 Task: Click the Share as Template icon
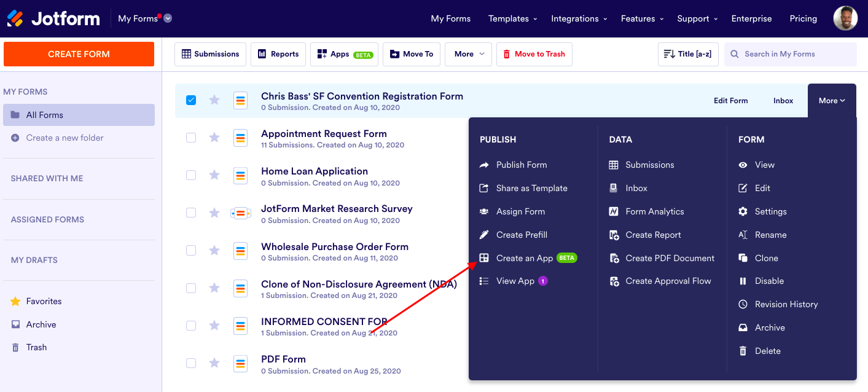[484, 188]
